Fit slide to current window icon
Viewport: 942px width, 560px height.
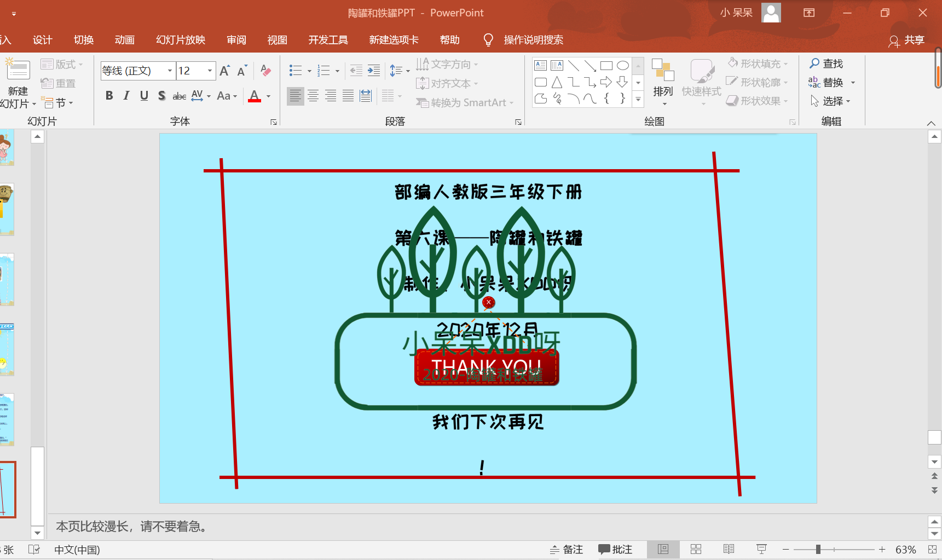tap(932, 549)
